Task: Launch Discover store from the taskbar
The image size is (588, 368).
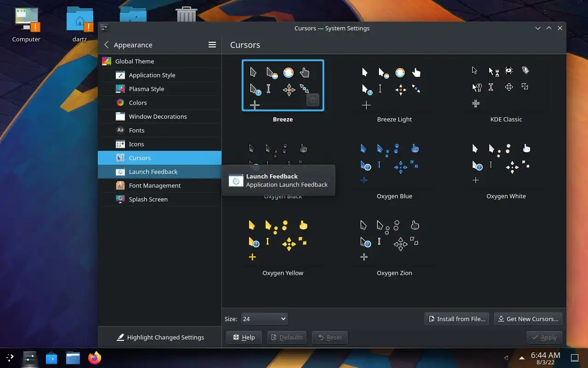Action: pos(51,358)
